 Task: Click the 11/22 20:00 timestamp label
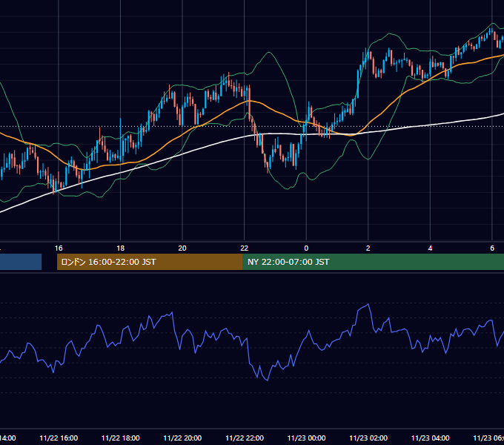182,438
